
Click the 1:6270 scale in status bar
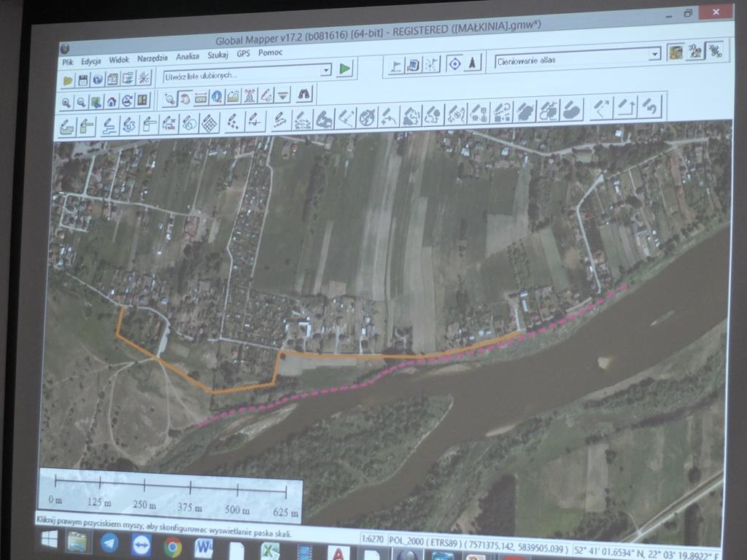coord(373,539)
